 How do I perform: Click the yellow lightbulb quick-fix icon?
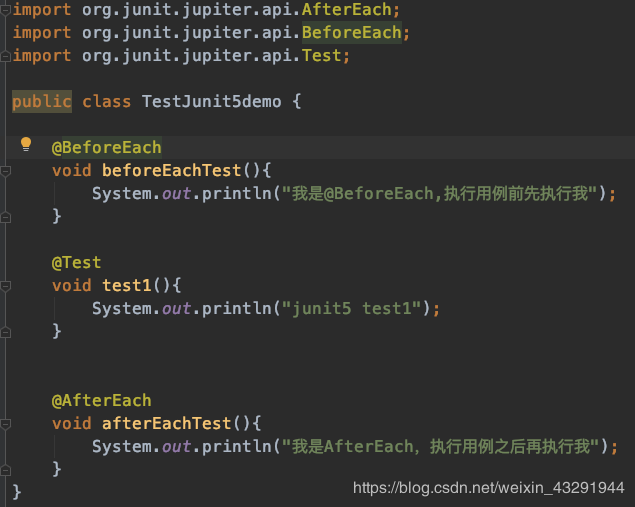26,144
